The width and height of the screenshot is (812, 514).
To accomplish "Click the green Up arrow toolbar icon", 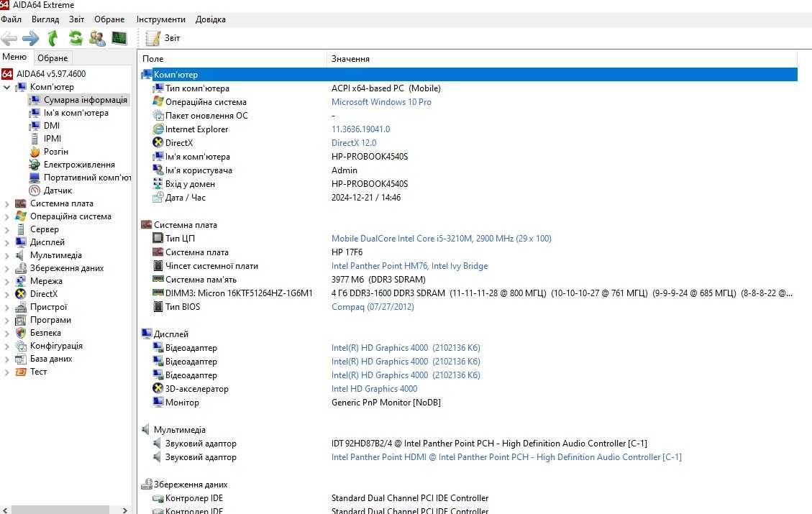I will tap(53, 38).
